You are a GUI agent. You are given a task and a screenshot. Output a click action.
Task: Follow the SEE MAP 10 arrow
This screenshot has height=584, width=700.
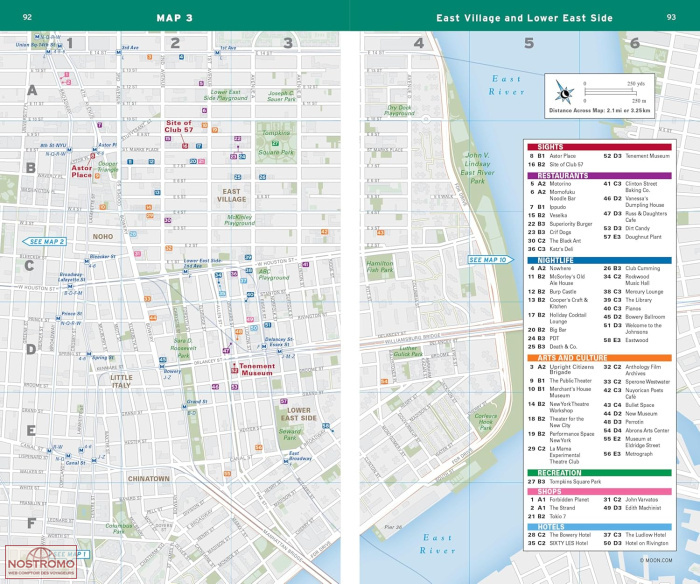pyautogui.click(x=490, y=260)
